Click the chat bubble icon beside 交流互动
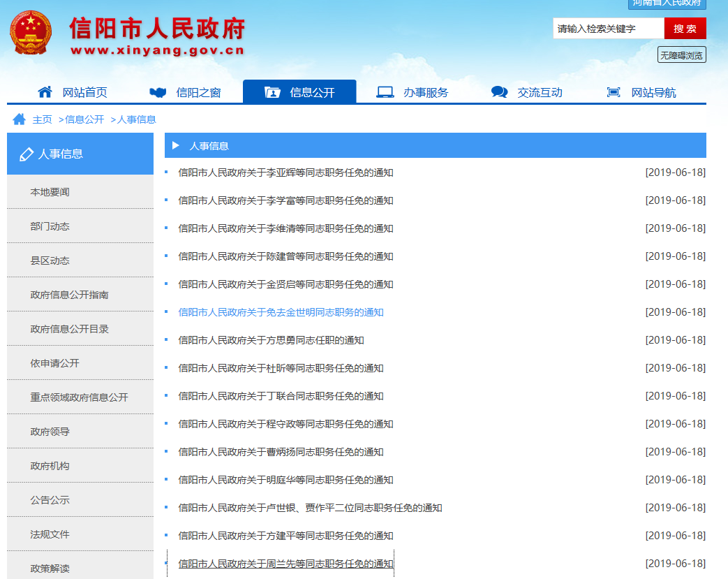Viewport: 728px width, 579px height. tap(499, 92)
